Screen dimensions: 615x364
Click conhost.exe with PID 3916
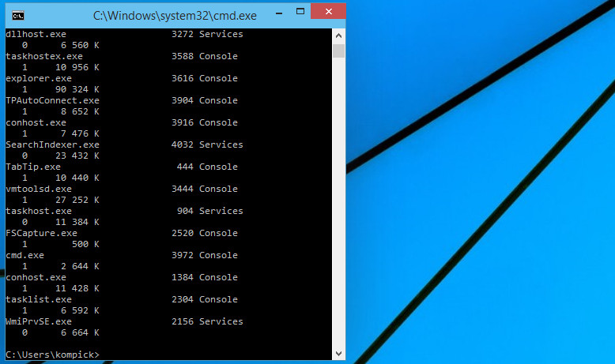pyautogui.click(x=36, y=122)
